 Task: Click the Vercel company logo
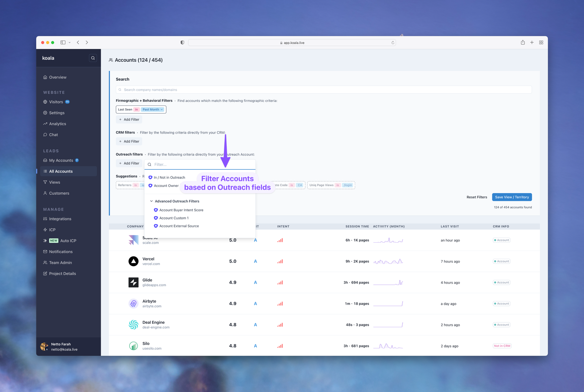(134, 261)
